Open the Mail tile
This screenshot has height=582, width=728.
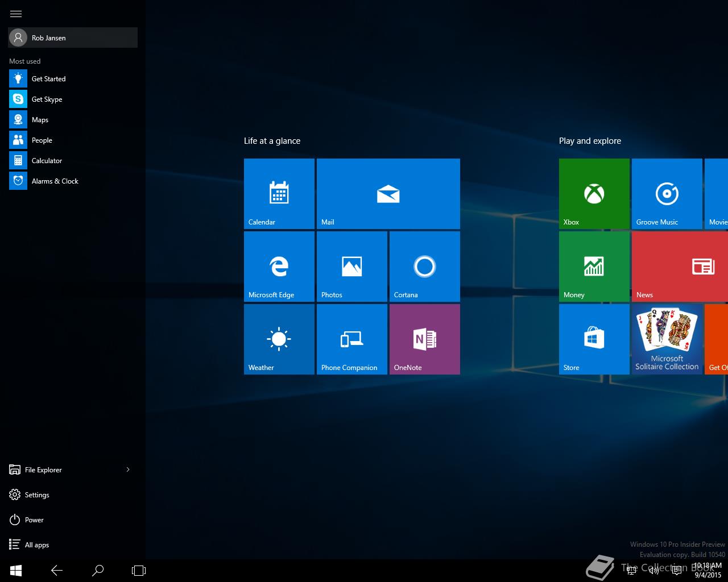coord(388,194)
